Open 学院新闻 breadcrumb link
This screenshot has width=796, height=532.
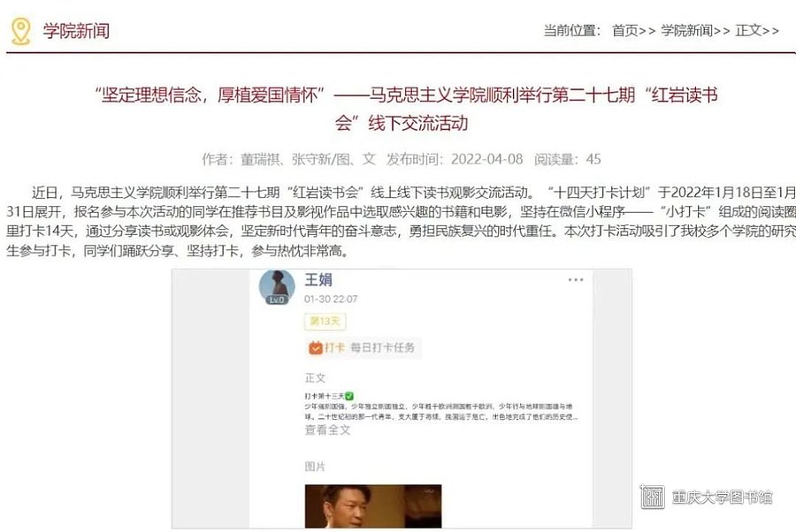(x=687, y=31)
